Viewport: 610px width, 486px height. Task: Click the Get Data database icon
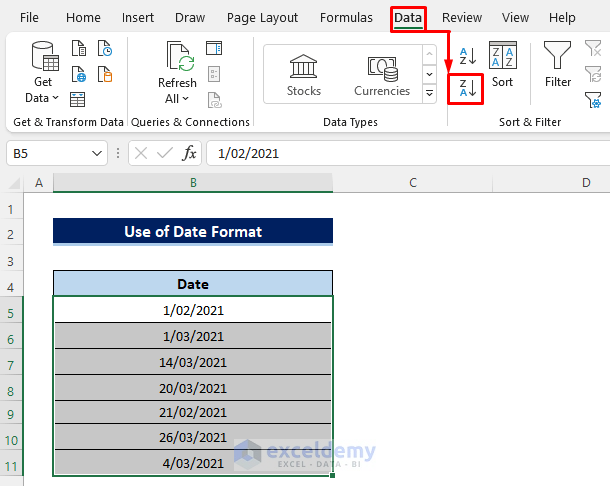[45, 56]
